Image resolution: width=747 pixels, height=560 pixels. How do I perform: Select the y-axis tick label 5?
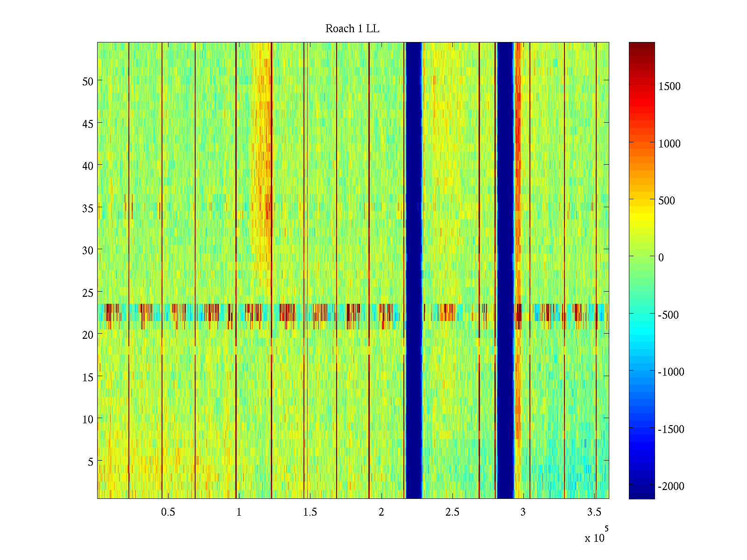(90, 462)
